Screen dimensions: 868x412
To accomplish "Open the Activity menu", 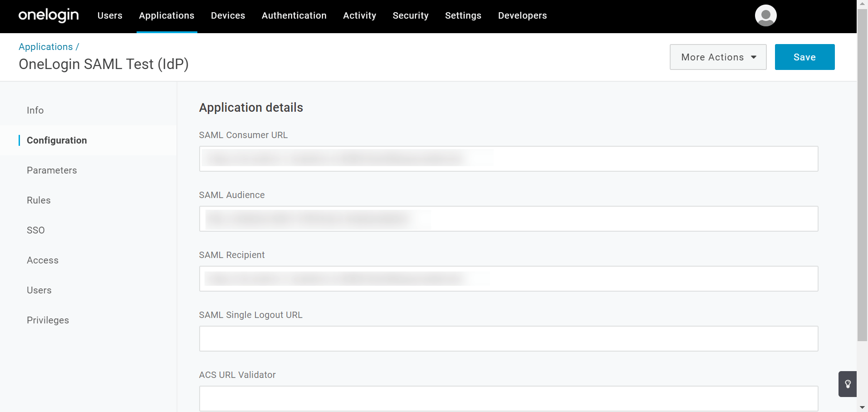I will (359, 15).
